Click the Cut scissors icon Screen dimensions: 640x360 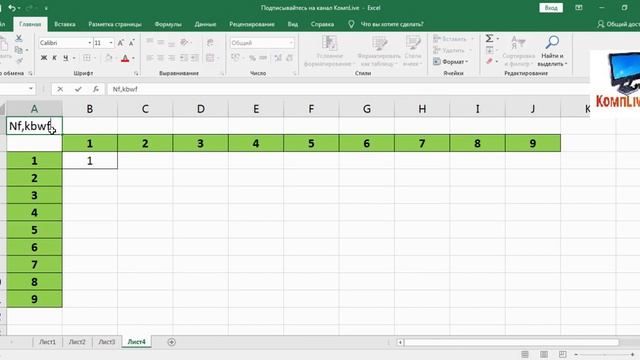[18, 38]
